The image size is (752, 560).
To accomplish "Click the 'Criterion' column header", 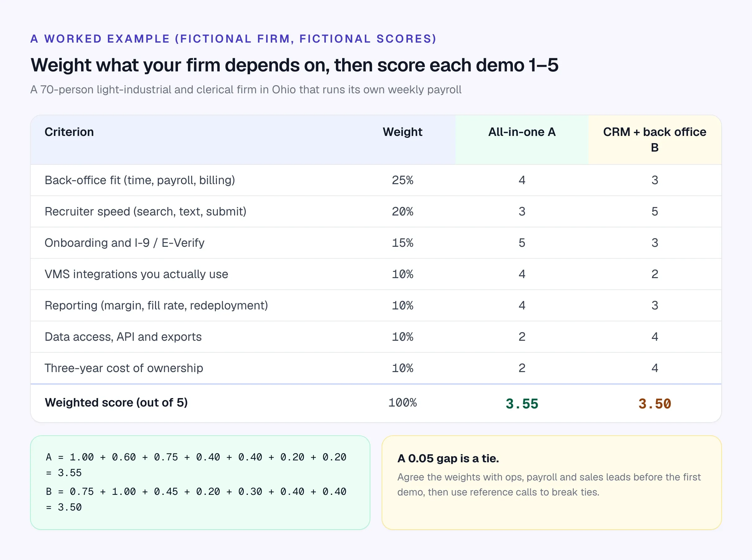I will tap(69, 132).
